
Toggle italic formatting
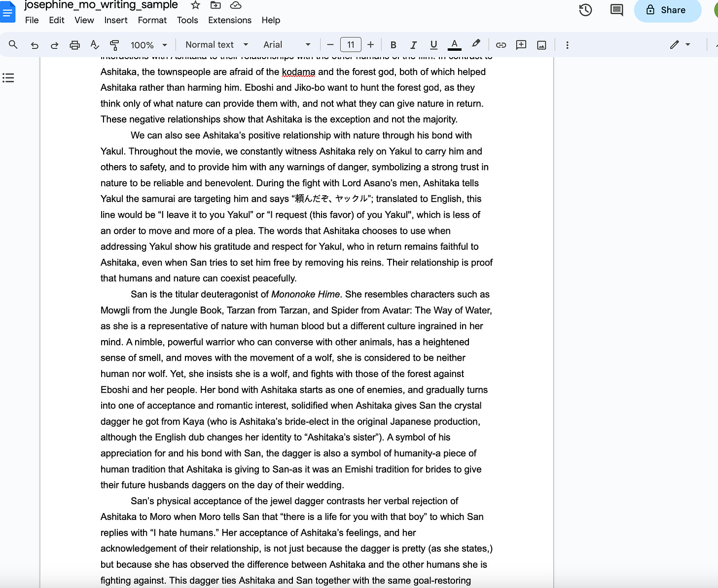tap(413, 45)
